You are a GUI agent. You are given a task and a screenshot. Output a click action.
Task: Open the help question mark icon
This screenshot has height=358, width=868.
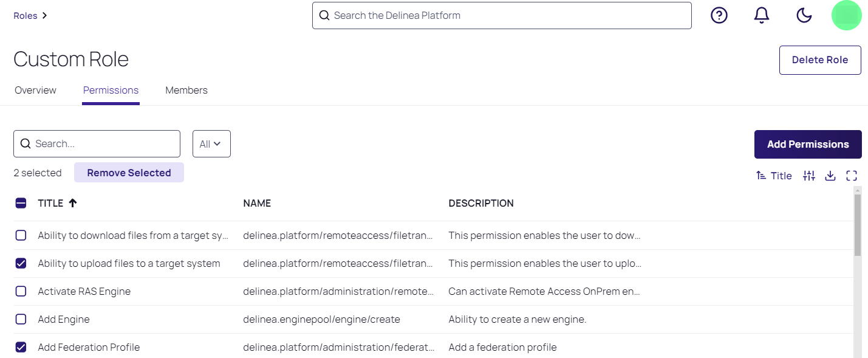click(x=719, y=16)
